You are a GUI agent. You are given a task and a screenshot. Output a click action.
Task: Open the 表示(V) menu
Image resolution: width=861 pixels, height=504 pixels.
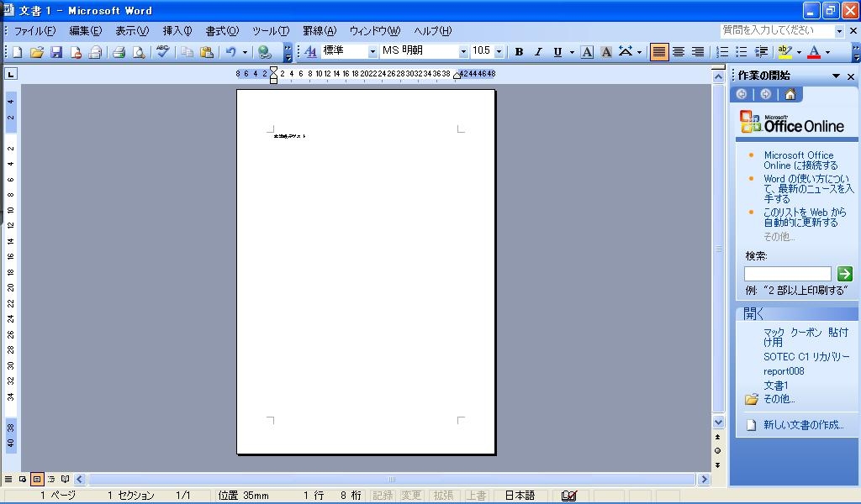(132, 31)
